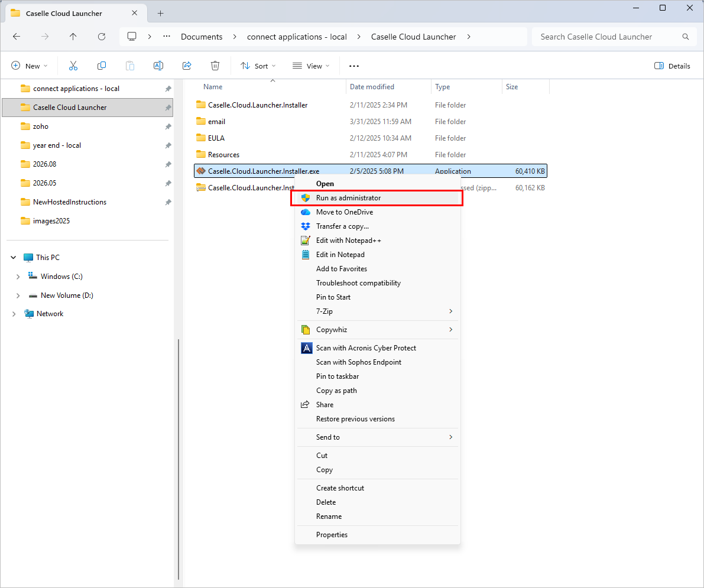Go up one folder level with Up arrow
This screenshot has height=588, width=704.
73,37
